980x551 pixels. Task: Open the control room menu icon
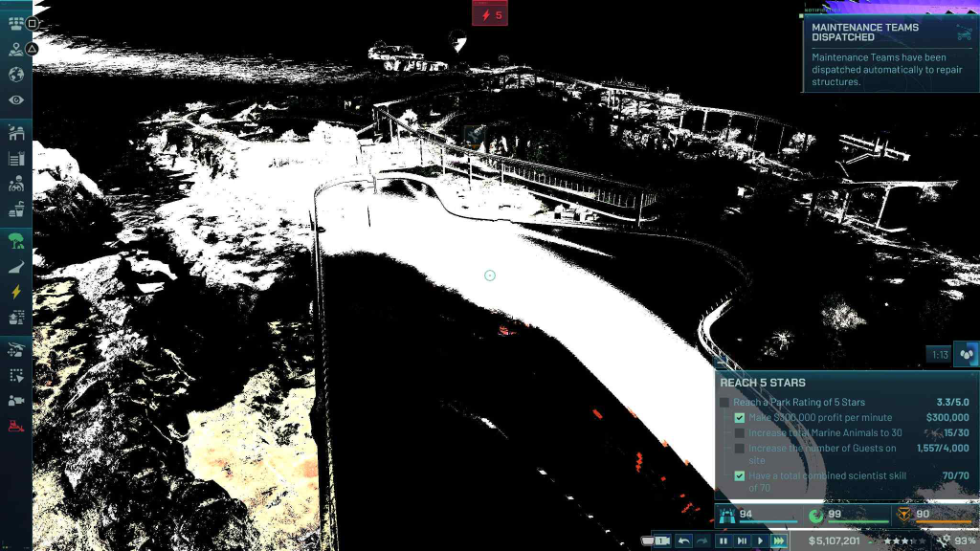[15, 23]
